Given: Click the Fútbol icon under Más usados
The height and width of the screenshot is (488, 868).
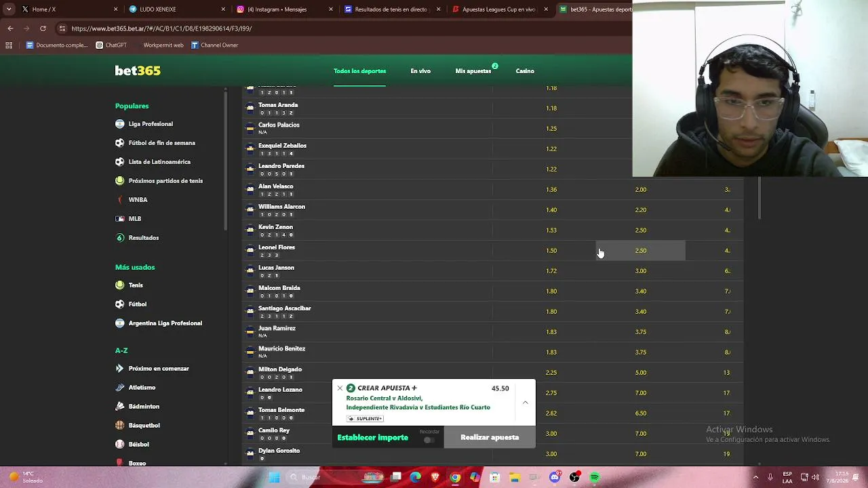Looking at the screenshot, I should pyautogui.click(x=120, y=304).
